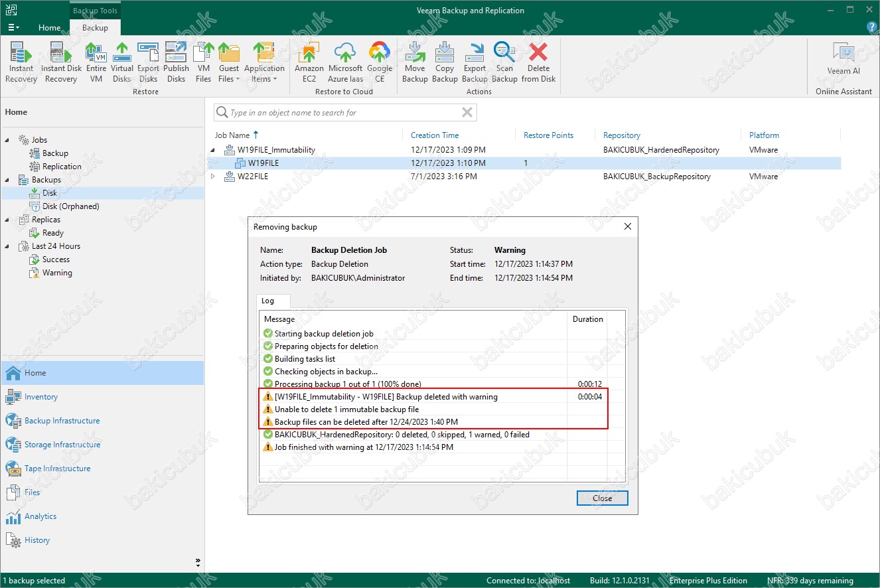Click Close button in Removing backup dialog

pos(602,498)
